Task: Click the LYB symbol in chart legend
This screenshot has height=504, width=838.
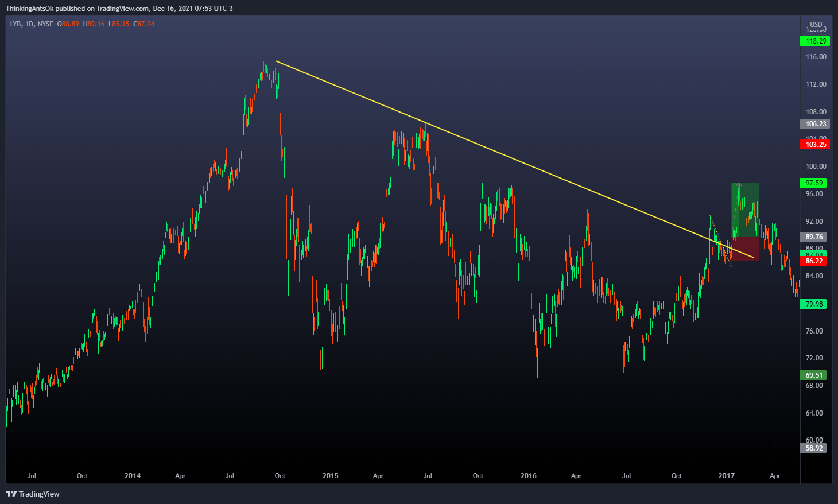Action: pyautogui.click(x=15, y=24)
